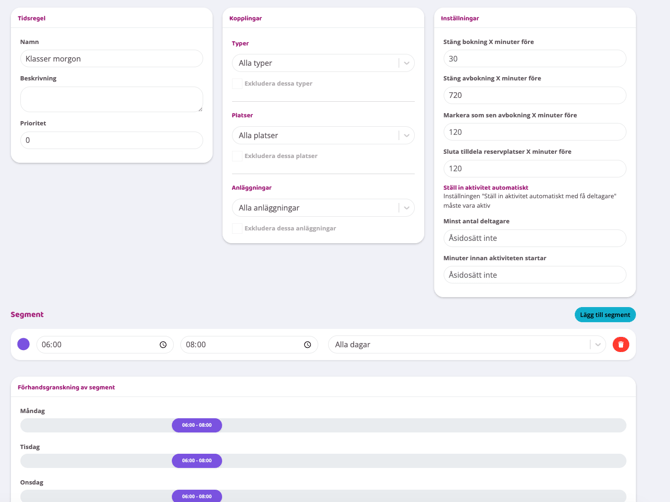Click the red delete segment trash icon
Image resolution: width=670 pixels, height=502 pixels.
620,344
